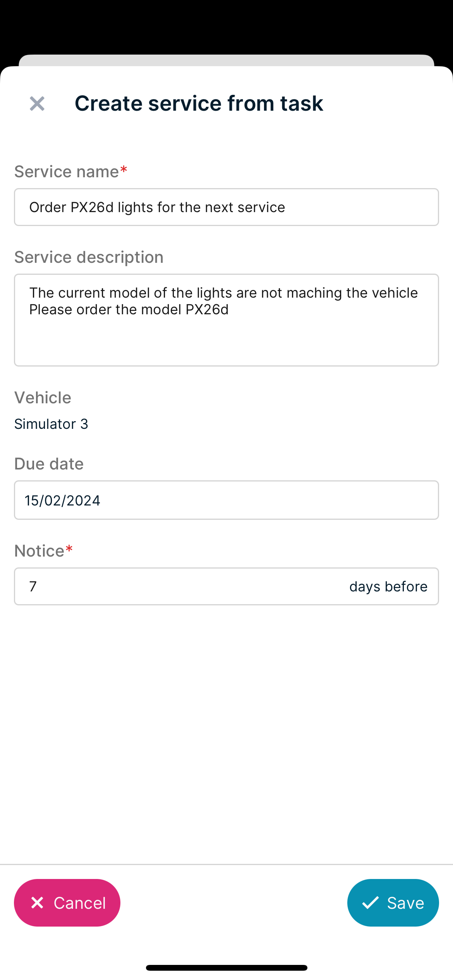Screen dimensions: 453x980
Task: Tap the home indicator bar at bottom
Action: point(226,968)
